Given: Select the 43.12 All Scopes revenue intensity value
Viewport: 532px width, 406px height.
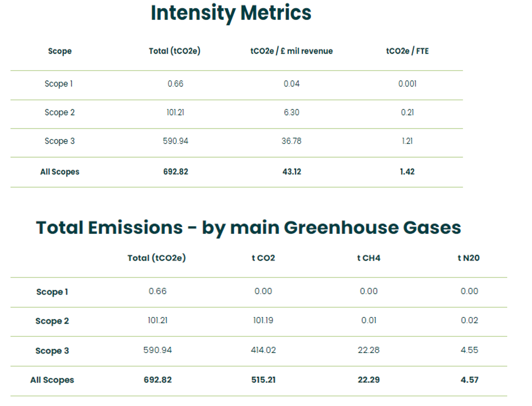Looking at the screenshot, I should (x=291, y=172).
